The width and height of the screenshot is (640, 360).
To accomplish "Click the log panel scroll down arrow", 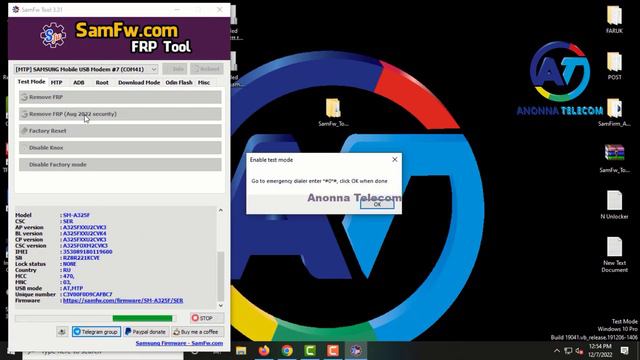I will (x=220, y=305).
